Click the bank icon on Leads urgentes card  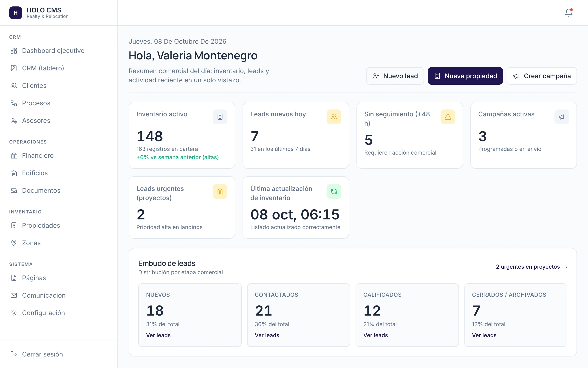(220, 191)
